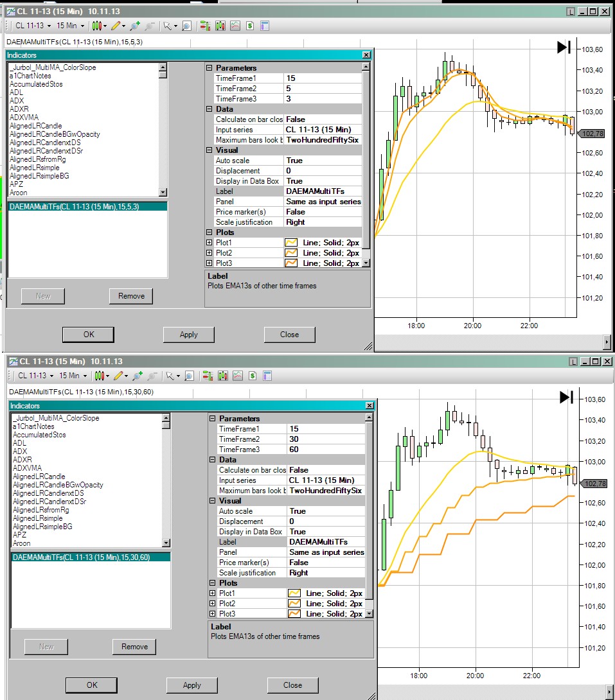Open Strategies dollar icon in bottom window toolbar
The height and width of the screenshot is (700, 615).
pos(253,376)
